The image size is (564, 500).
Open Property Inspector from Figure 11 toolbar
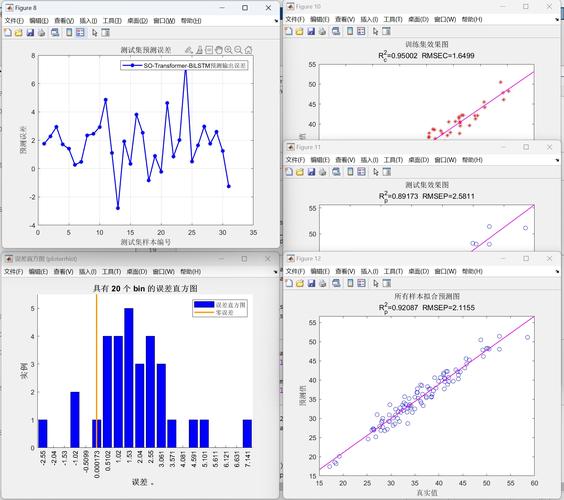pyautogui.click(x=387, y=172)
